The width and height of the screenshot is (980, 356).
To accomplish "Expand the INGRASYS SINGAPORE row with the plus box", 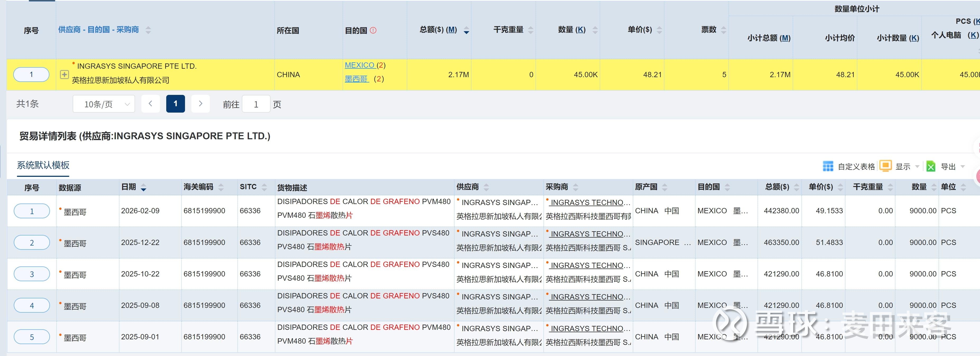I will 64,75.
